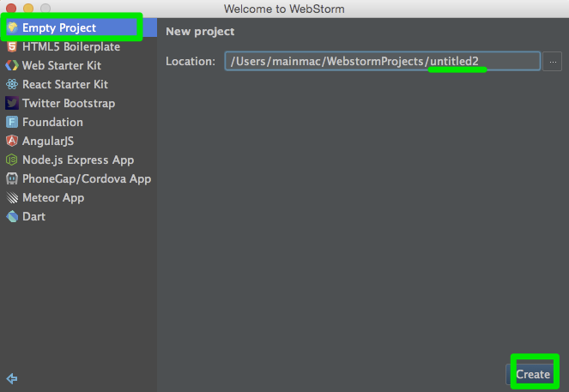569x392 pixels.
Task: Select Node.js Express App template
Action: click(x=78, y=160)
